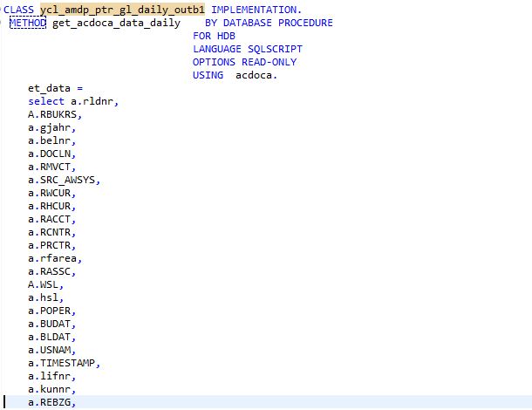Click the a.RCNTR field
The image size is (532, 410).
(52, 233)
